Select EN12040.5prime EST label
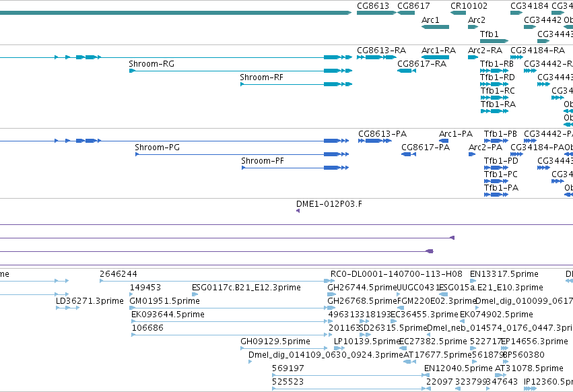 coord(459,368)
